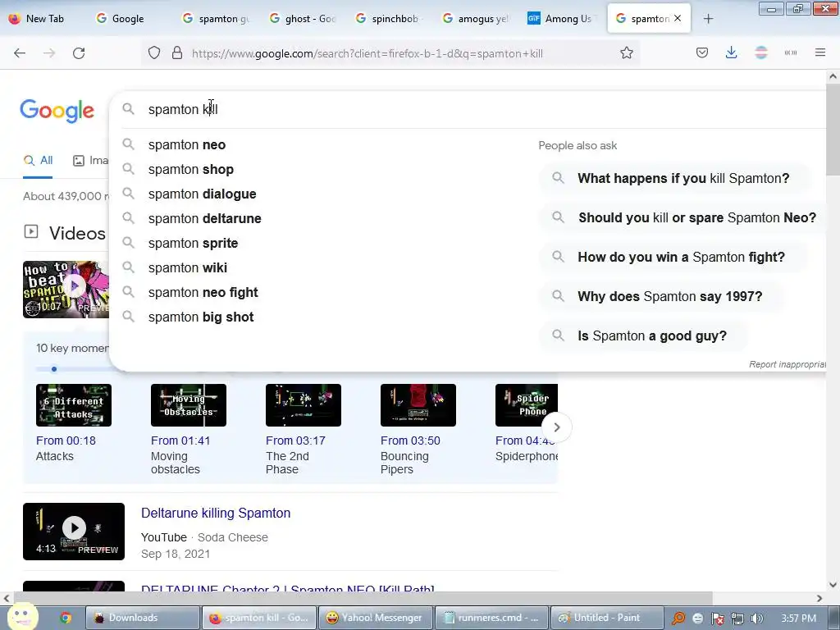Image resolution: width=840 pixels, height=630 pixels.
Task: Open a new browser tab
Action: tap(708, 19)
